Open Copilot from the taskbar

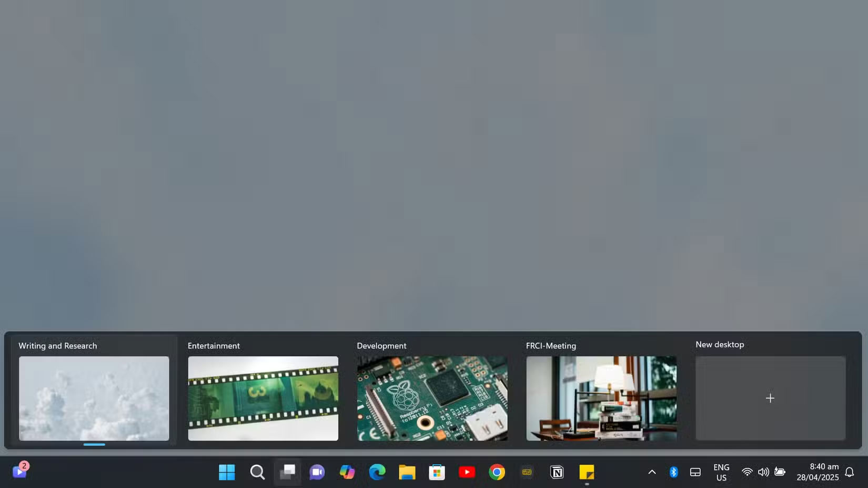point(347,472)
